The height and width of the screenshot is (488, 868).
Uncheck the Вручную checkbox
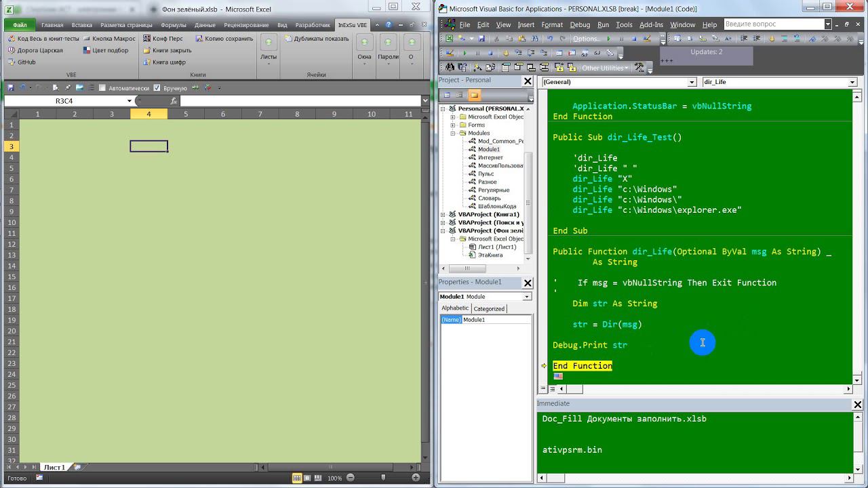tap(157, 88)
